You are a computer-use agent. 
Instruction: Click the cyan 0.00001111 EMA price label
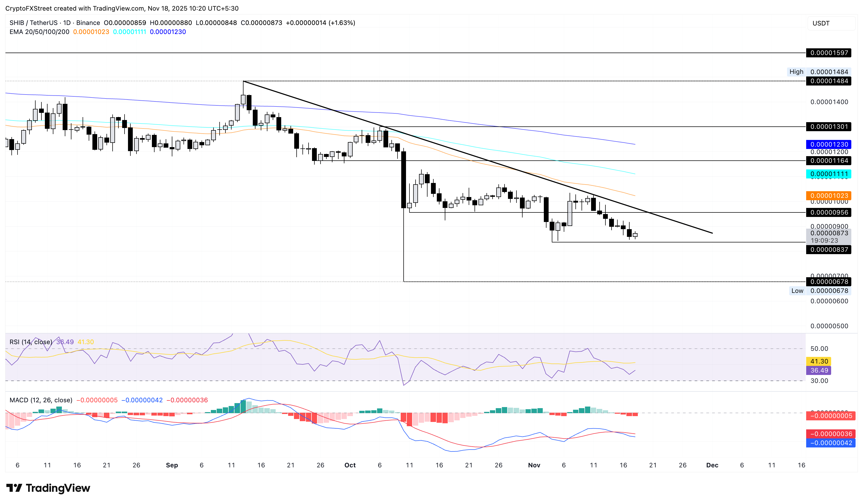point(829,174)
